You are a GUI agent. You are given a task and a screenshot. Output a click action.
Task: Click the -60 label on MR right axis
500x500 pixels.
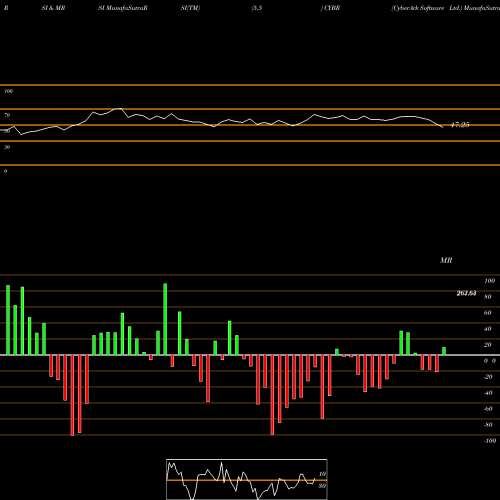point(488,409)
